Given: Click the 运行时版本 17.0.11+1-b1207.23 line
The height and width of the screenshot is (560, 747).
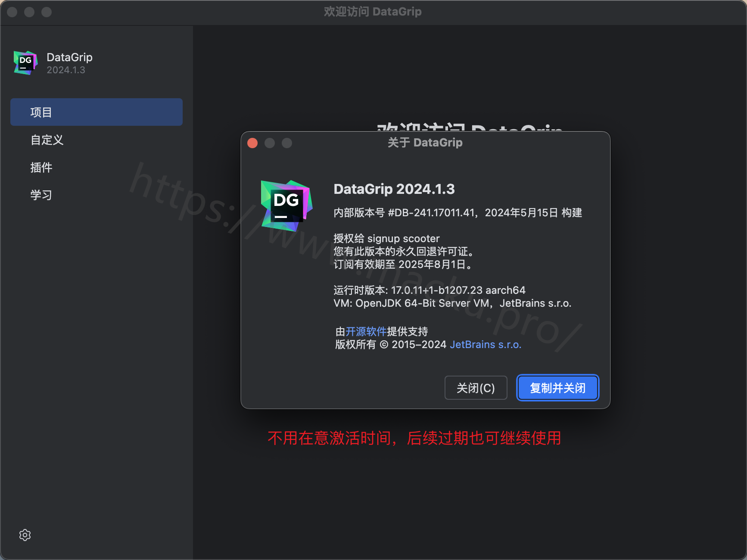Looking at the screenshot, I should pyautogui.click(x=430, y=290).
